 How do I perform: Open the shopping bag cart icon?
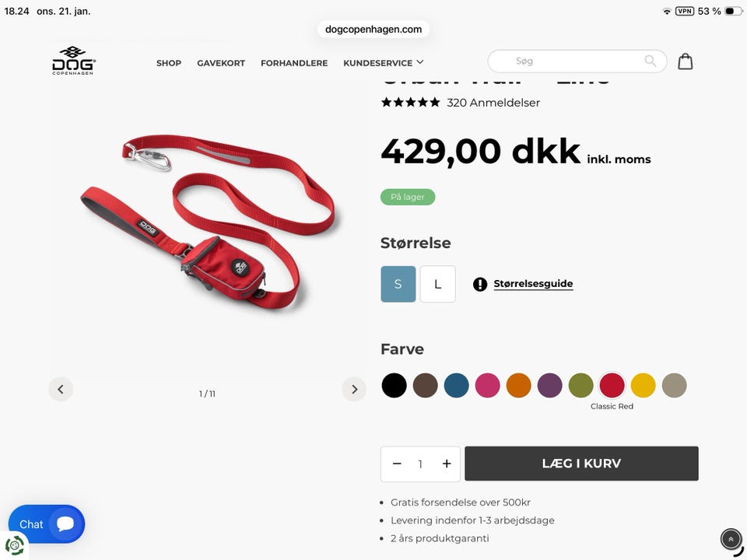pos(685,61)
